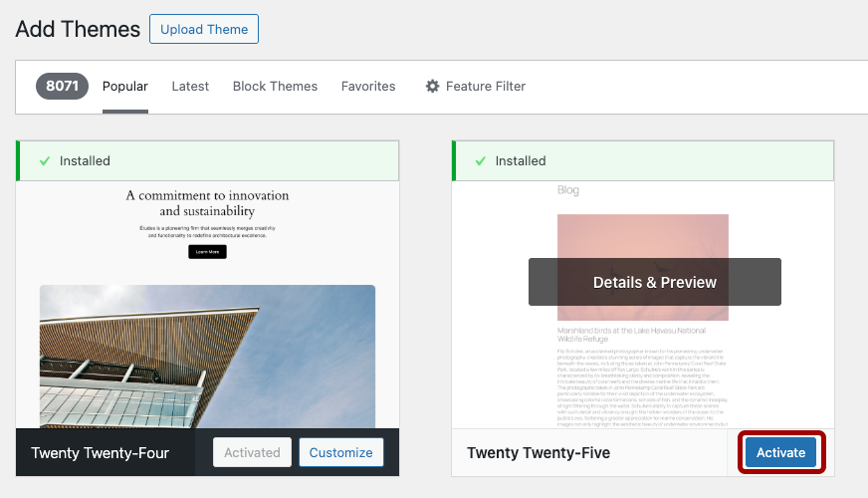Click the green checkmark on Twenty Twenty-Five
The image size is (868, 498).
tap(480, 160)
